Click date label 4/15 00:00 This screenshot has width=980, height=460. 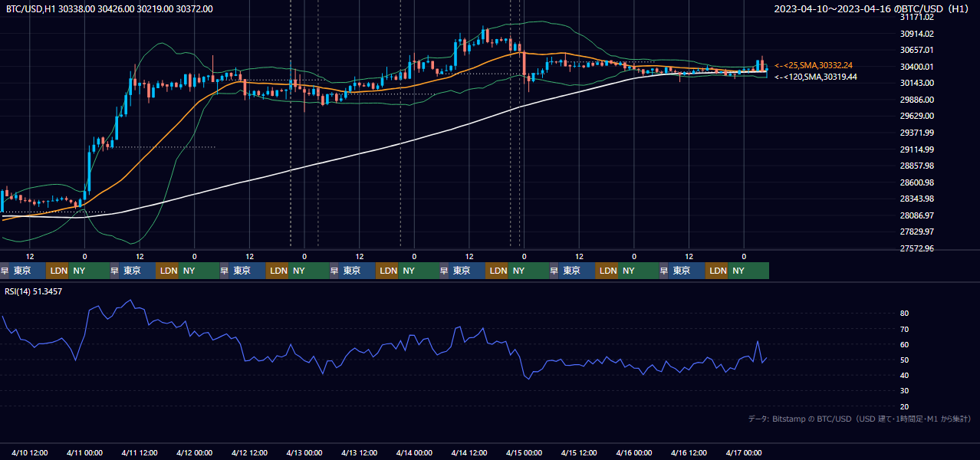click(524, 452)
